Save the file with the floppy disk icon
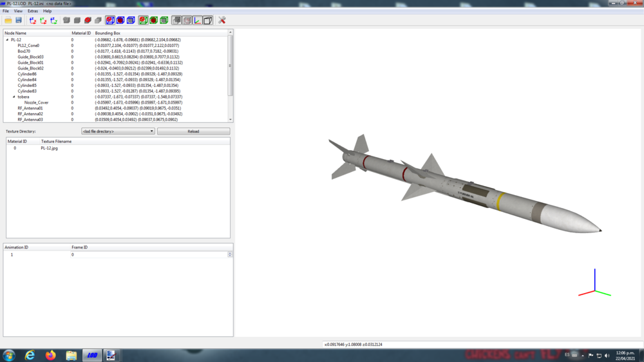The height and width of the screenshot is (362, 644). point(19,20)
